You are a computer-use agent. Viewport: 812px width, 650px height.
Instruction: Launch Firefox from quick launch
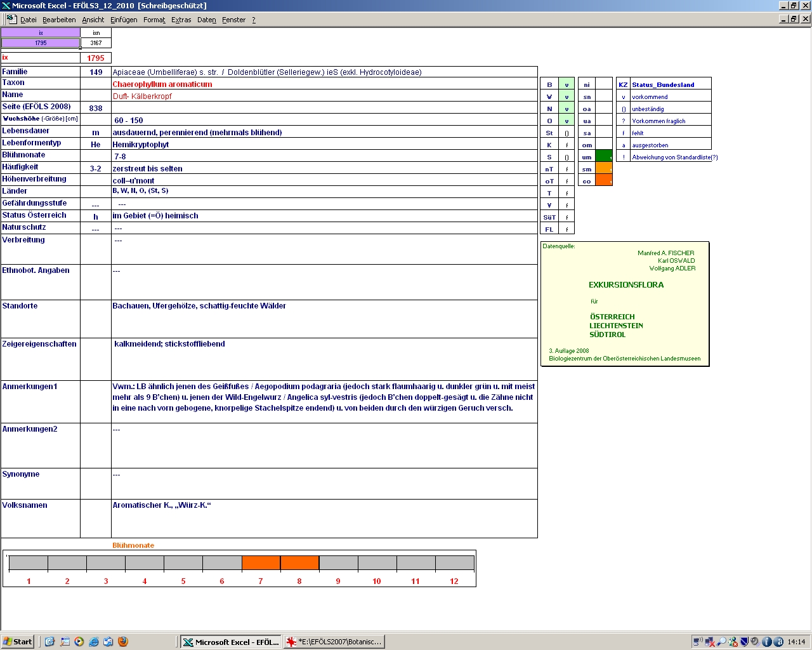(x=123, y=642)
